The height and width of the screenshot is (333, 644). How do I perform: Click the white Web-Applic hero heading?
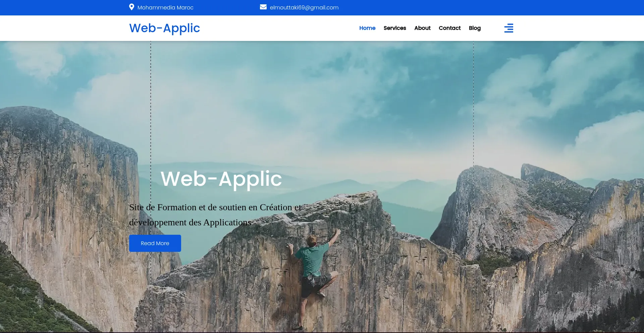221,179
